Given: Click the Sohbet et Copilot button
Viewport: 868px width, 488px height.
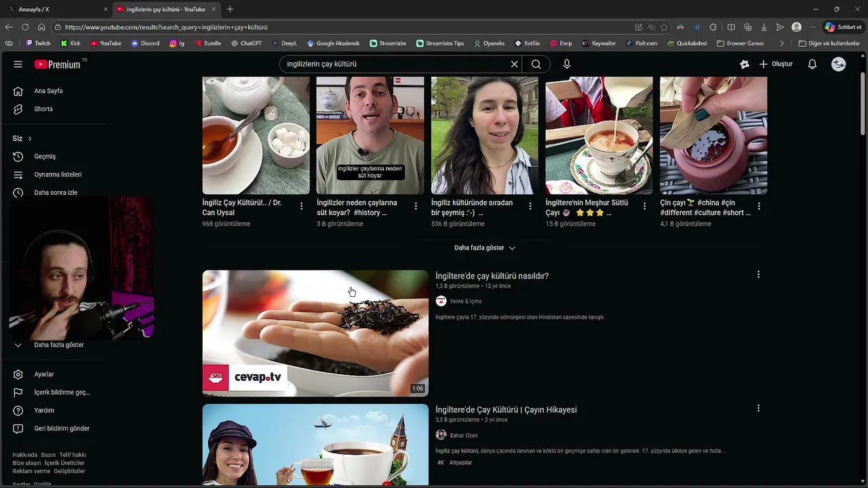Looking at the screenshot, I should pos(844,27).
